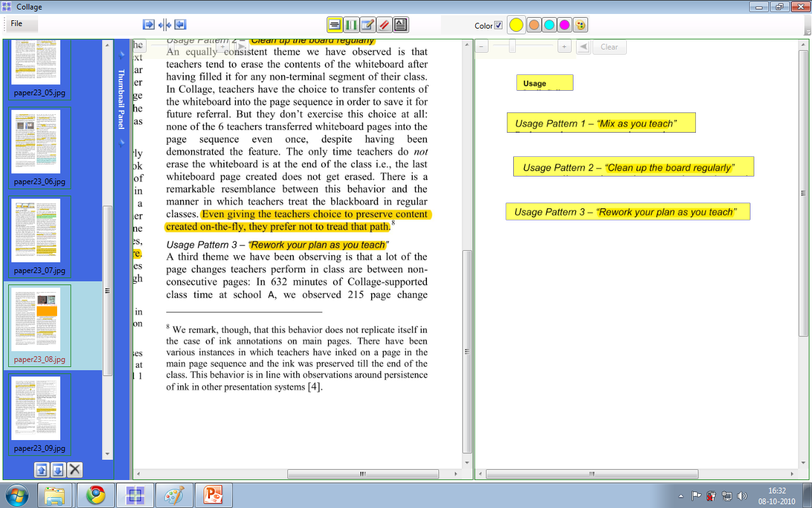812x508 pixels.
Task: Click the left-arrow move pane icon
Action: (181, 24)
